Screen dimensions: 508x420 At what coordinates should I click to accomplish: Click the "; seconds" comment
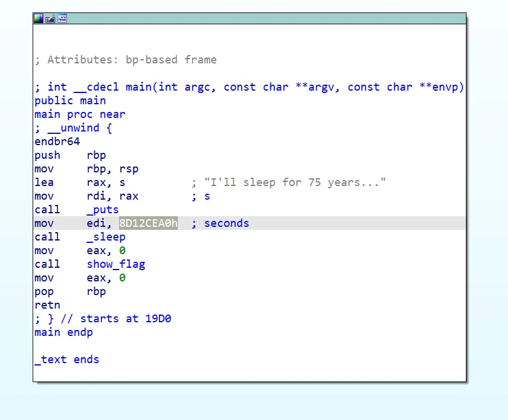221,223
